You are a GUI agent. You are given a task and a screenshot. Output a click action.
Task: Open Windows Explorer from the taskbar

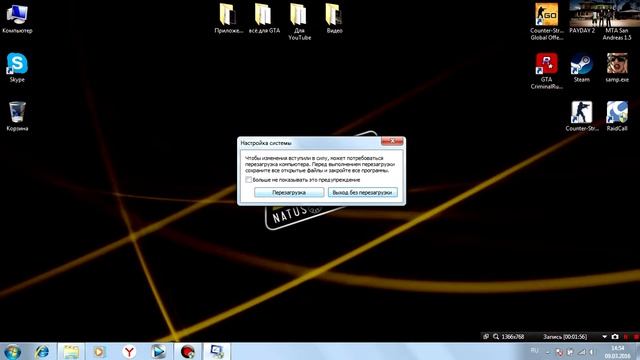point(71,351)
